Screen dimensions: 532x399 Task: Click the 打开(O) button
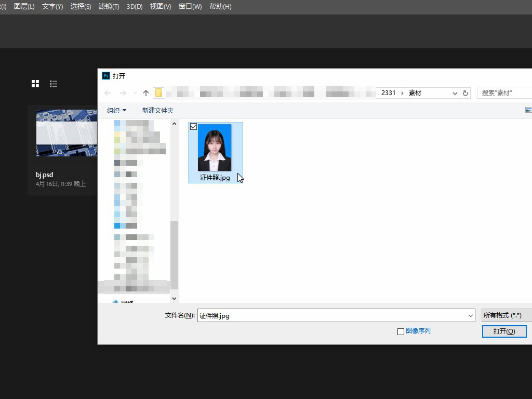tap(504, 331)
